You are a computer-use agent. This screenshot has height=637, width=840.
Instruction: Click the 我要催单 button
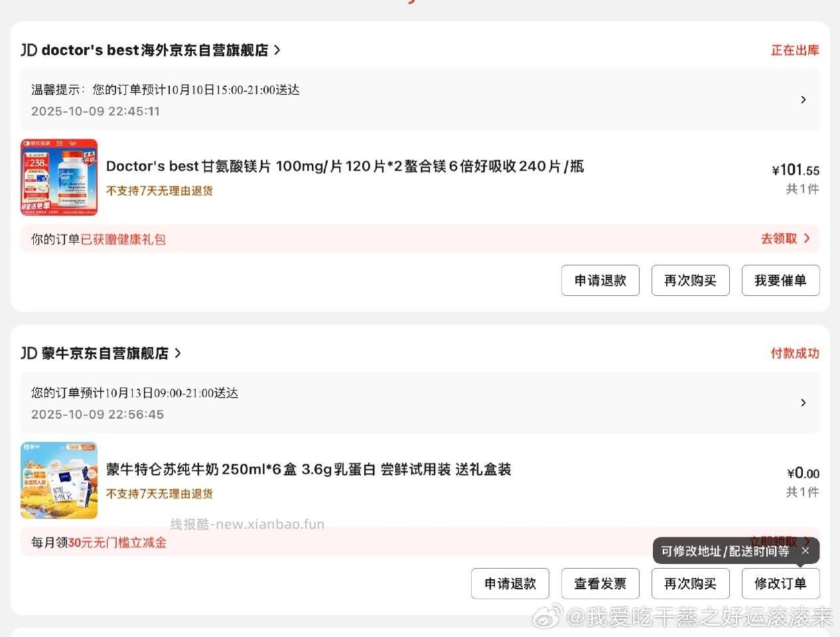tap(780, 281)
